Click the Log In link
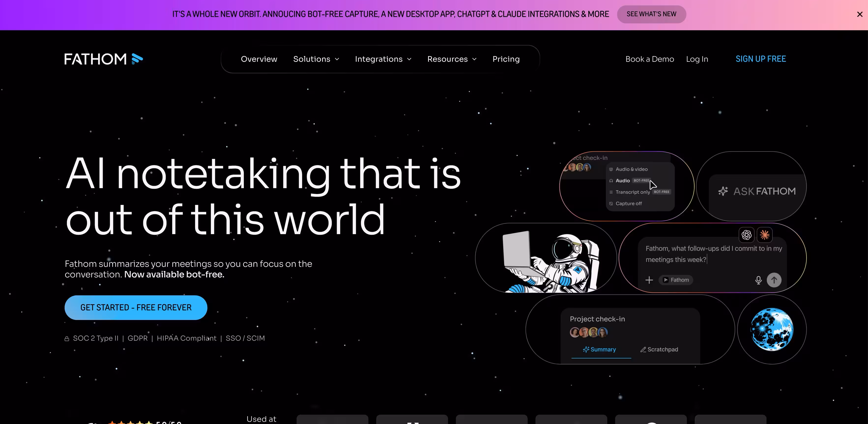 coord(697,59)
